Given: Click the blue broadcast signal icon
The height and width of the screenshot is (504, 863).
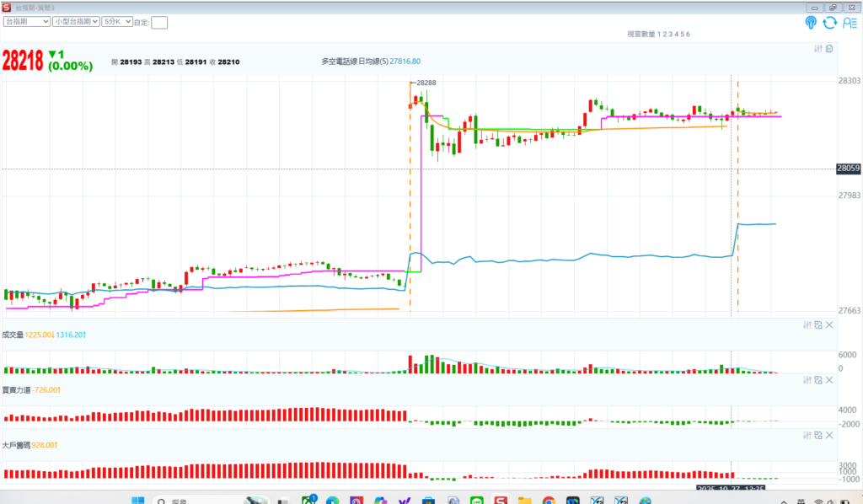Looking at the screenshot, I should (x=811, y=23).
